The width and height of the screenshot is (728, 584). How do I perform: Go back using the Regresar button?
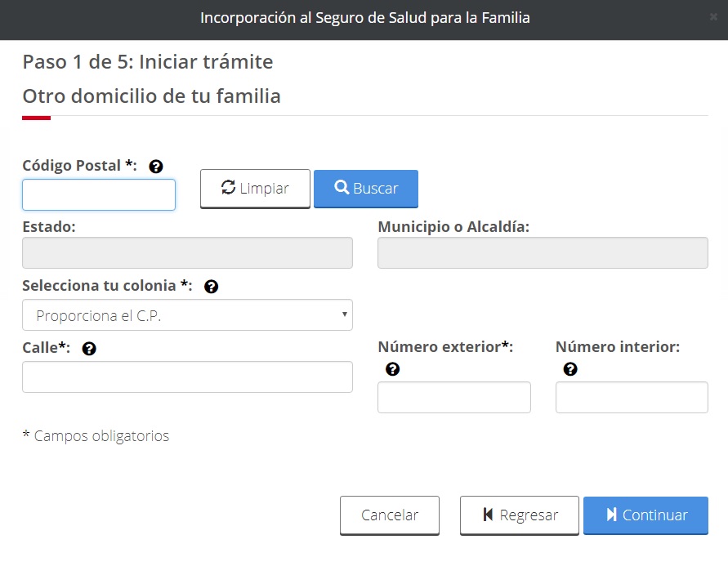[x=519, y=515]
